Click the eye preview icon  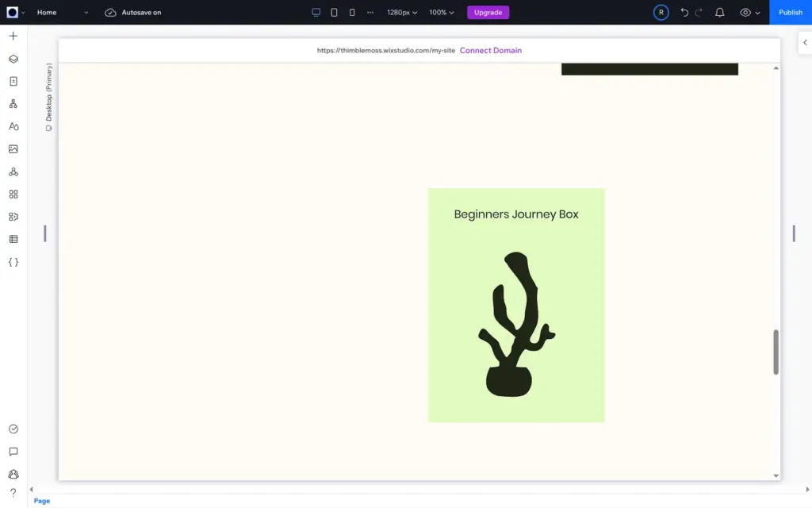pos(745,13)
